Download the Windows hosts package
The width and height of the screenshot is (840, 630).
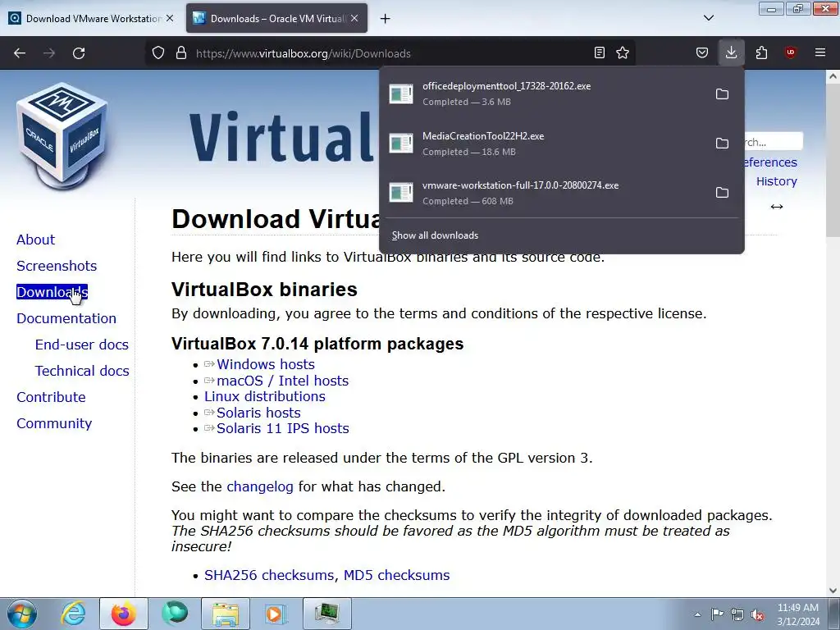(266, 364)
